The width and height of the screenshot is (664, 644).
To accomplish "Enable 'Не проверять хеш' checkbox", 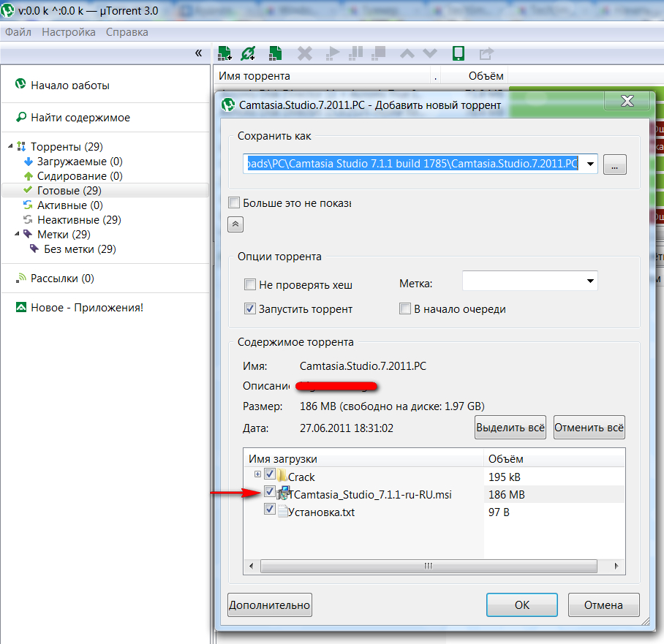I will click(x=250, y=284).
